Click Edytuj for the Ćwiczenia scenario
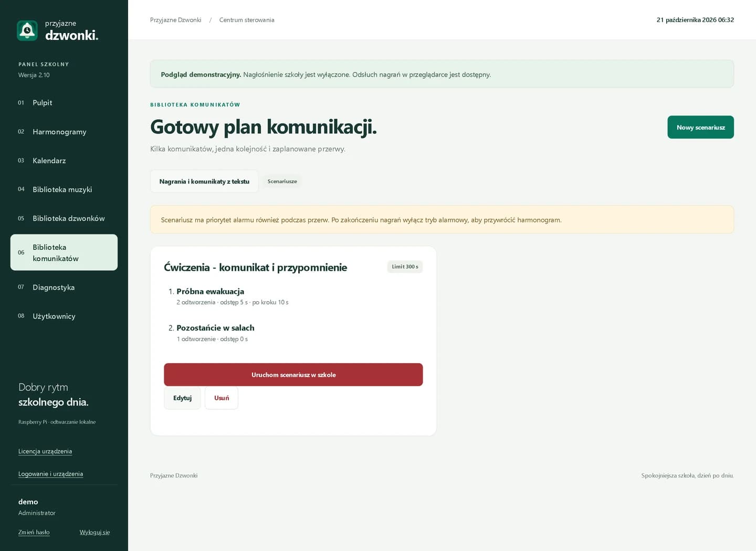 [182, 398]
